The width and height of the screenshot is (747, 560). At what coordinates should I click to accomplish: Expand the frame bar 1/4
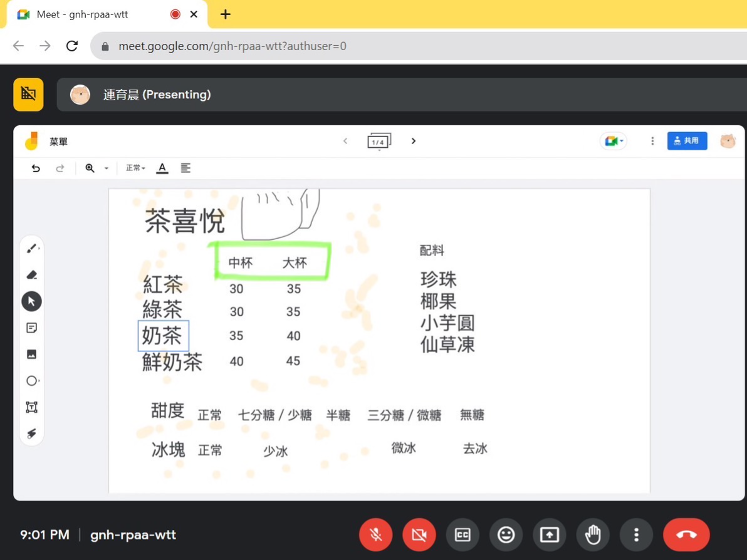[x=379, y=142]
